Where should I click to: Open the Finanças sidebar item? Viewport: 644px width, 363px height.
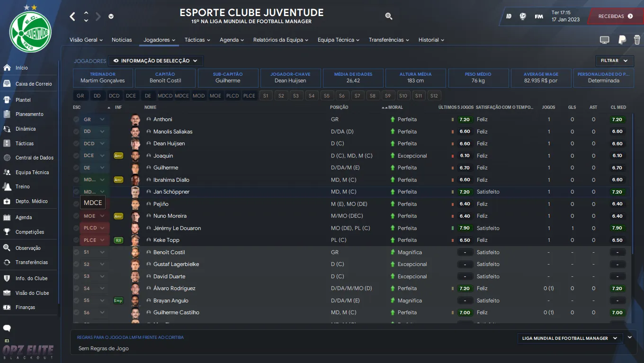(25, 307)
